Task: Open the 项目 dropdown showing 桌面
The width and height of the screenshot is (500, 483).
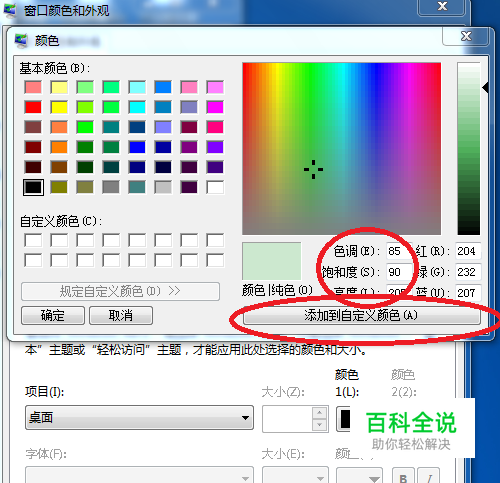Action: (139, 418)
